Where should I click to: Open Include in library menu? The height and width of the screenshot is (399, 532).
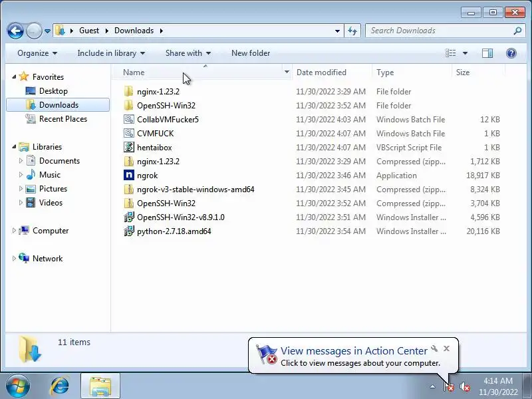tap(111, 53)
